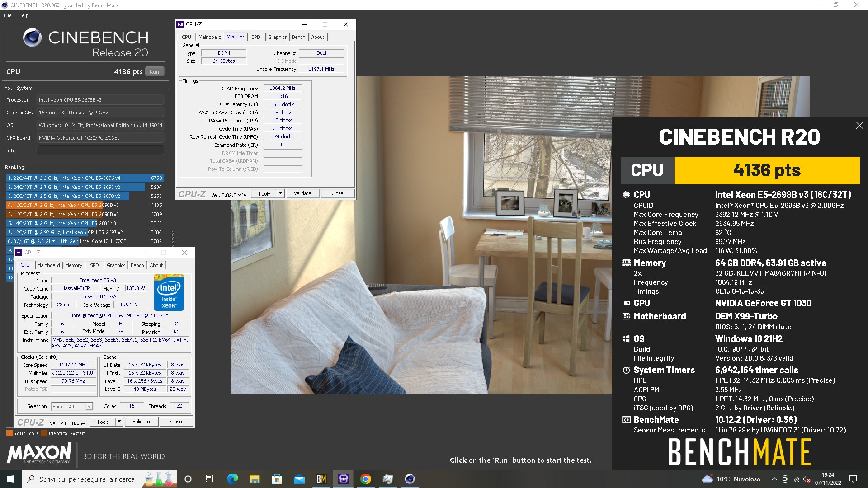
Task: Open Microsoft Store from the taskbar
Action: 277,479
